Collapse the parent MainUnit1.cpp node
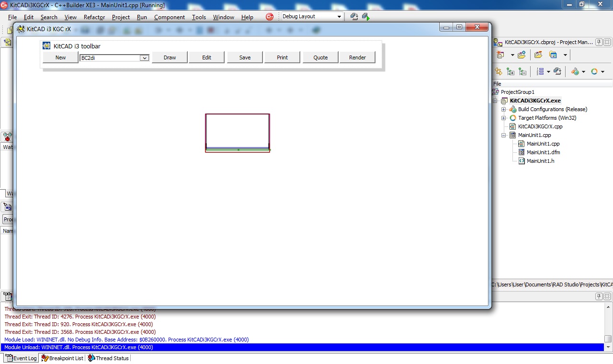This screenshot has width=613, height=364. click(503, 136)
